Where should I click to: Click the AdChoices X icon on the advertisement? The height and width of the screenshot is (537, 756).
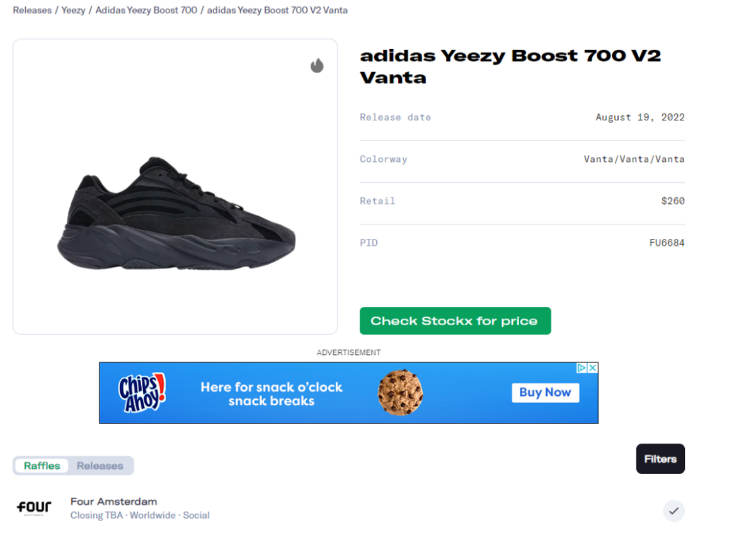pos(593,368)
